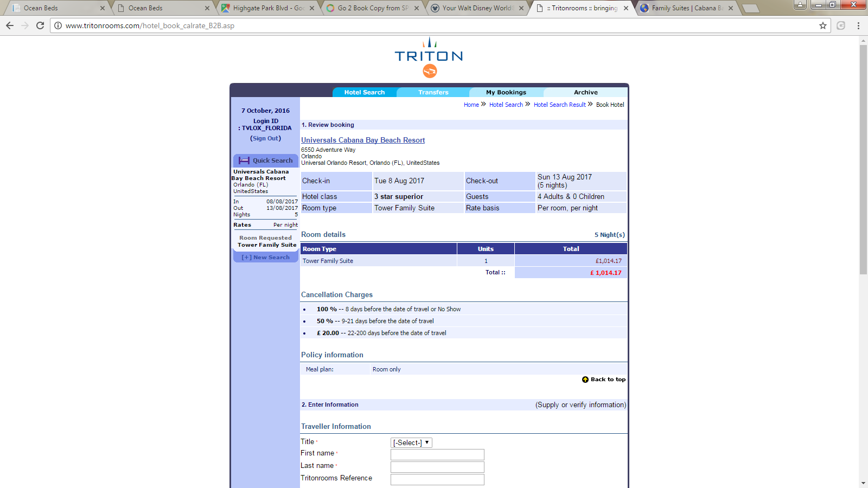Screen dimensions: 868x488
Task: Expand the Title dropdown
Action: 411,442
